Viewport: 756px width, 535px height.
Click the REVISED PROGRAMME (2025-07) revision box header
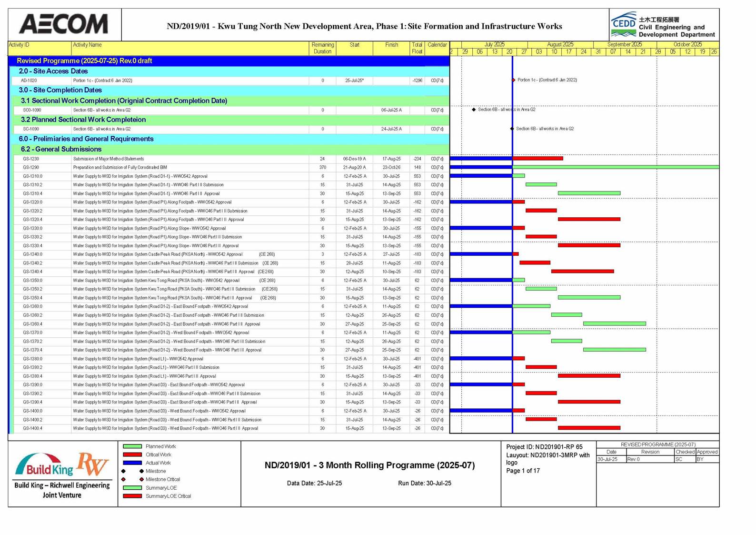click(x=658, y=444)
